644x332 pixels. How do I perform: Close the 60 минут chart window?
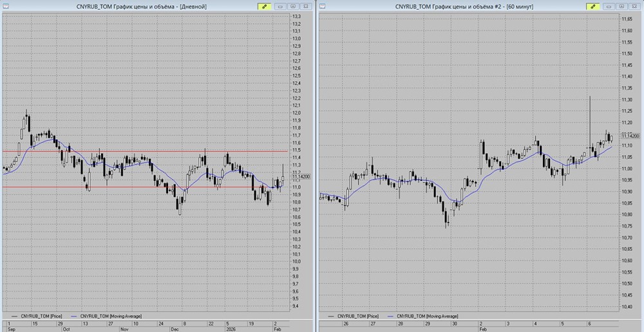(x=634, y=6)
